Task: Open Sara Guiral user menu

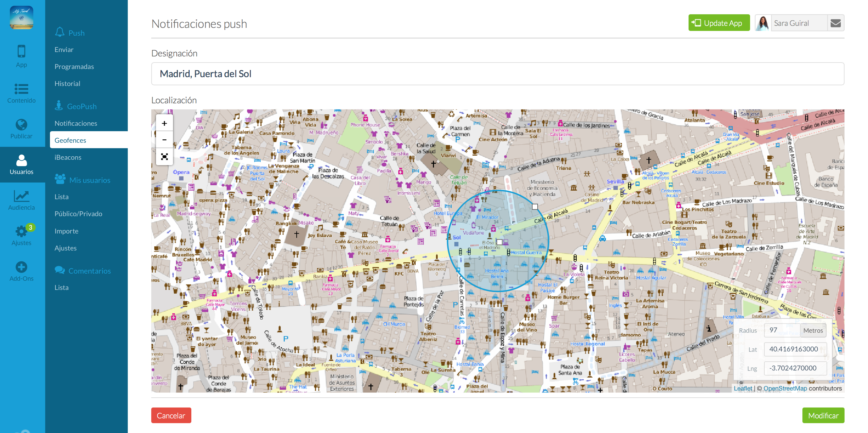Action: pyautogui.click(x=791, y=23)
